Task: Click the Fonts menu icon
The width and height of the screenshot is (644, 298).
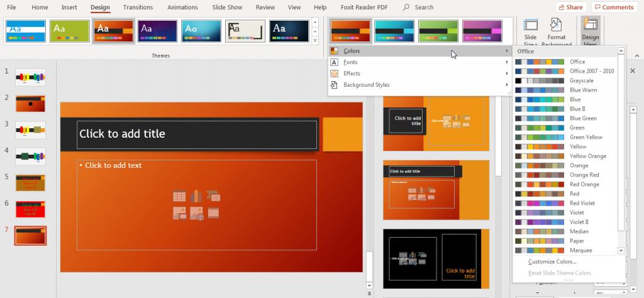Action: pyautogui.click(x=335, y=62)
